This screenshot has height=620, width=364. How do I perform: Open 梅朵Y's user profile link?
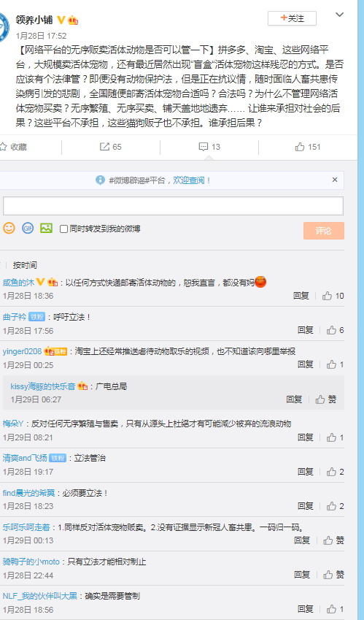13,424
